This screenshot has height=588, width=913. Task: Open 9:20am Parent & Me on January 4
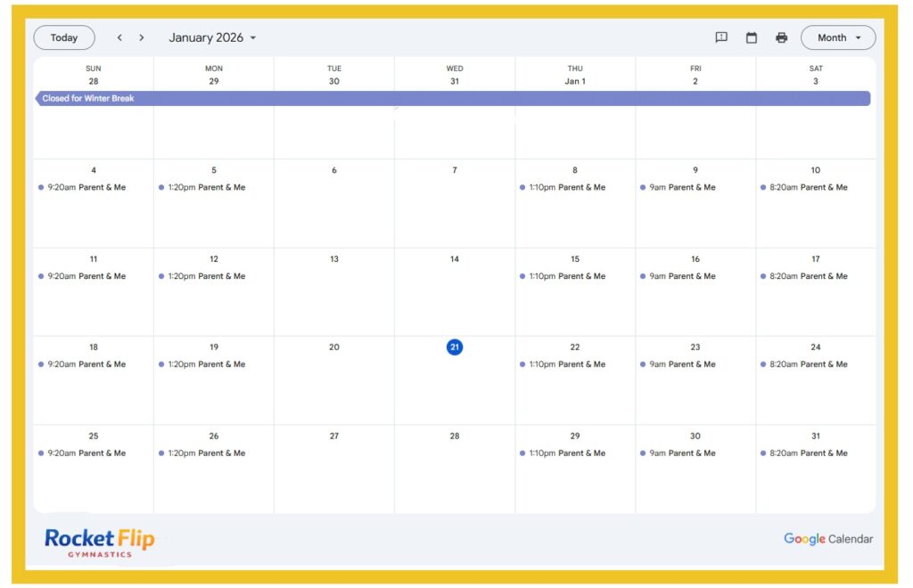(86, 187)
